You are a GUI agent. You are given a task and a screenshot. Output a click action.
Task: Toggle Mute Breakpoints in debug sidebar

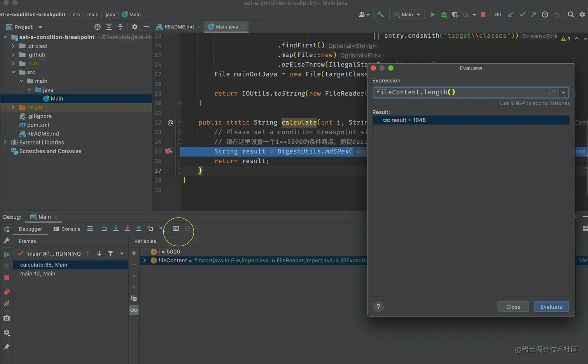(x=7, y=304)
